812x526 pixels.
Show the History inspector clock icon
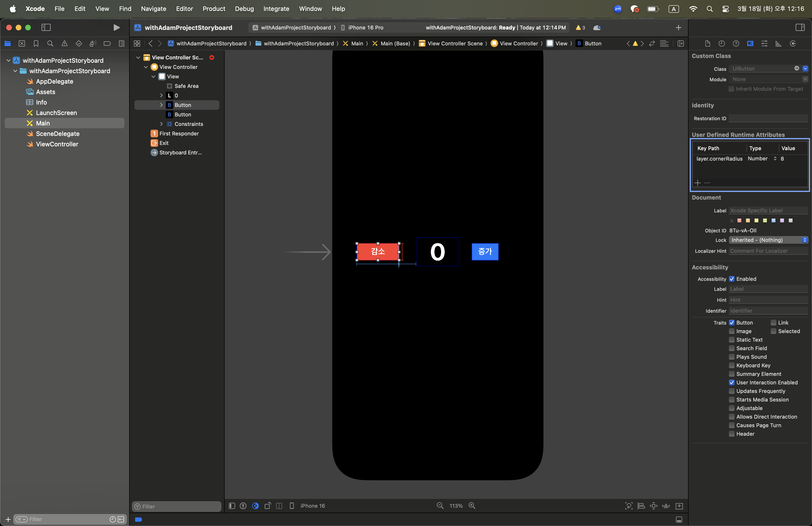point(722,43)
